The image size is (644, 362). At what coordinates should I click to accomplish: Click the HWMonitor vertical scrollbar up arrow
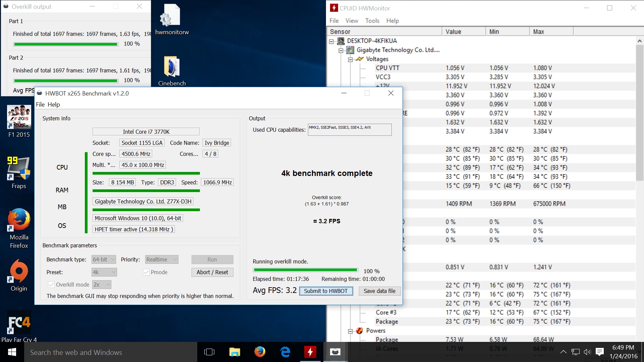[640, 41]
